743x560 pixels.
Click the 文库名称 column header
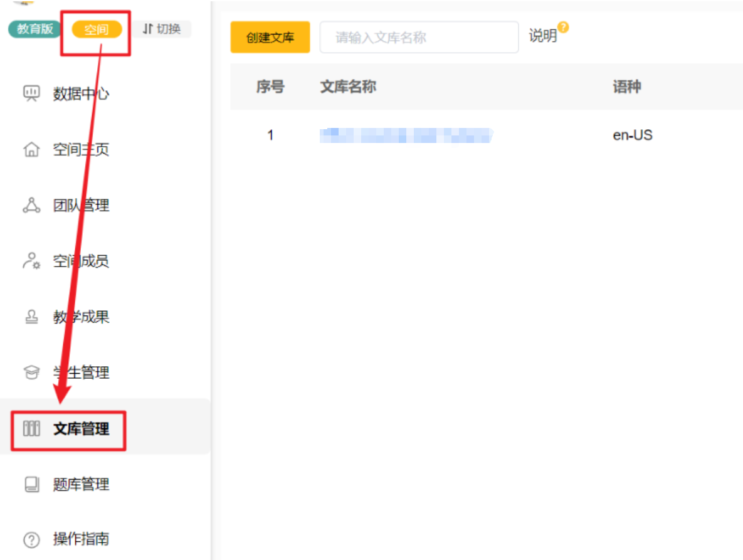click(348, 87)
